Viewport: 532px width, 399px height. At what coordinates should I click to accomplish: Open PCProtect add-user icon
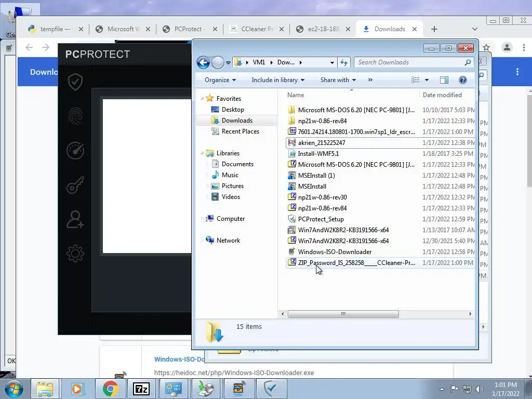coord(75,220)
